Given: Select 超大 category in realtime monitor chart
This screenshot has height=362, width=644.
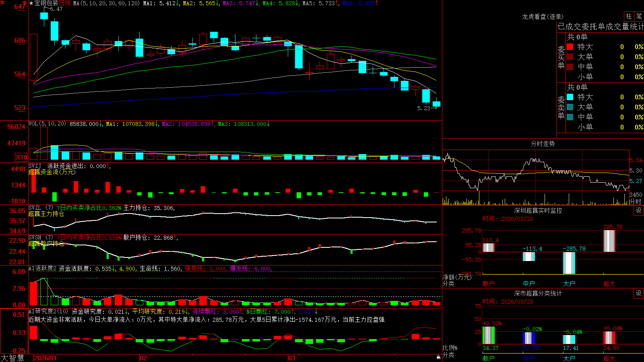Looking at the screenshot, I should click(x=609, y=284).
